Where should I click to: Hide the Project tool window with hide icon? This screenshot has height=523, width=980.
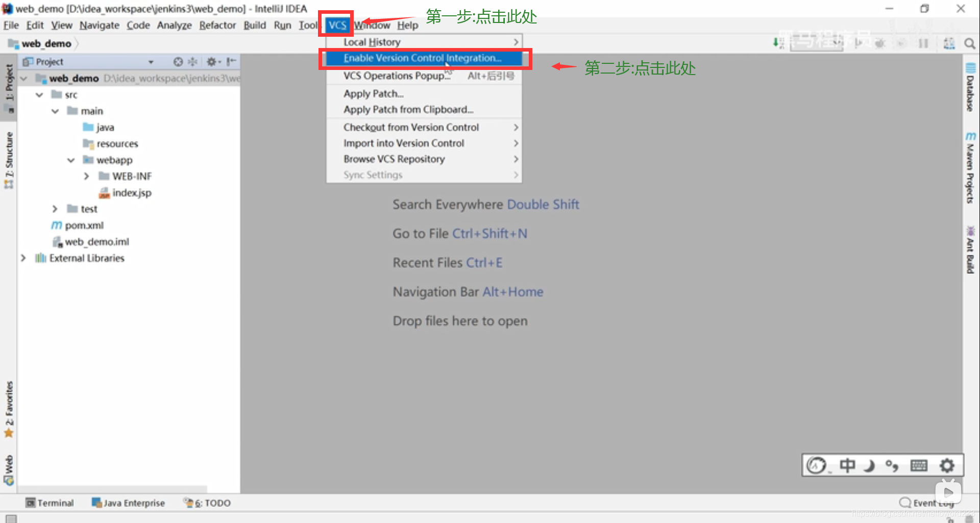[231, 62]
